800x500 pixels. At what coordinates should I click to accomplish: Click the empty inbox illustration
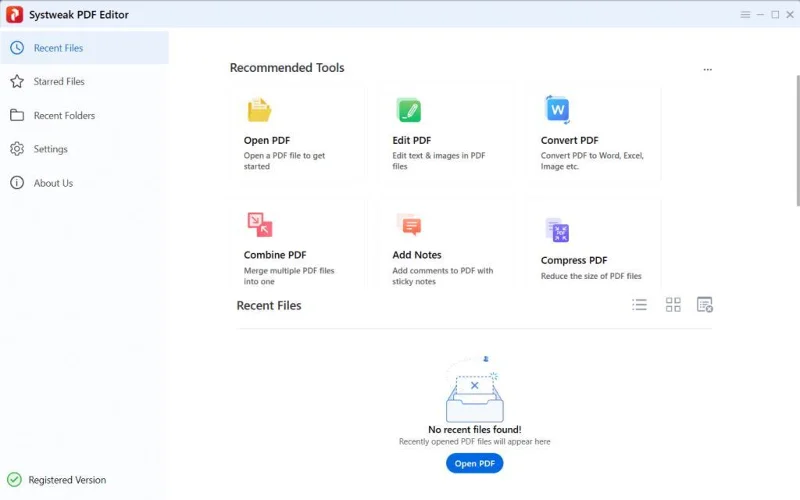[x=474, y=392]
